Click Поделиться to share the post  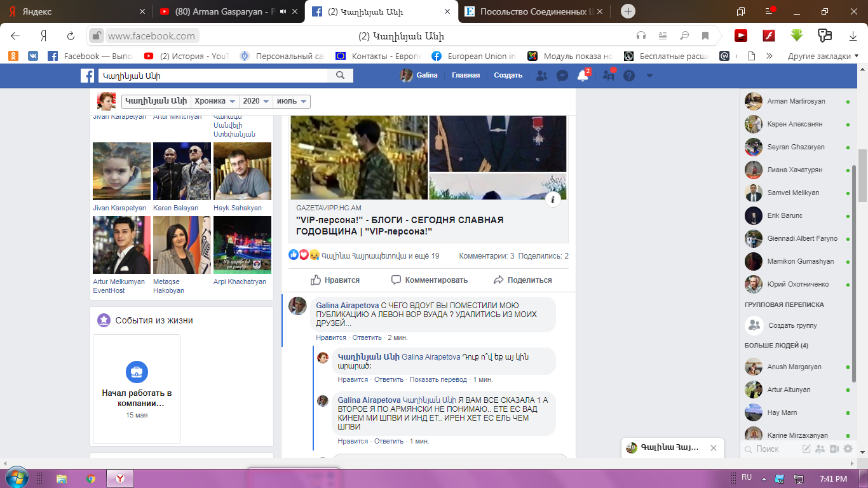(522, 280)
